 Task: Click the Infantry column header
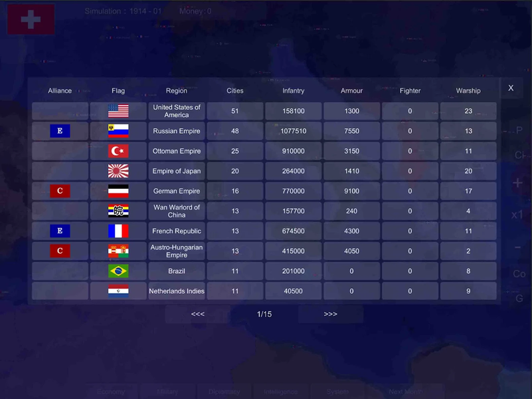[x=293, y=90]
